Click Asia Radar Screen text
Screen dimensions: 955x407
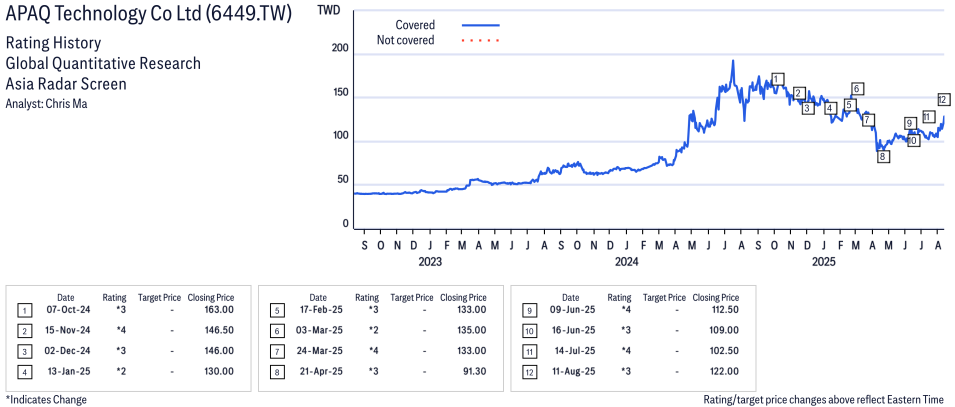66,83
